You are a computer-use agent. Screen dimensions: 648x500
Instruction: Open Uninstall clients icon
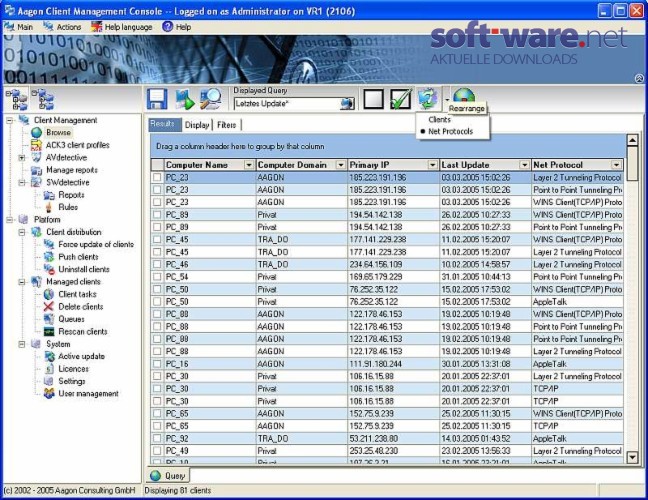pyautogui.click(x=49, y=269)
